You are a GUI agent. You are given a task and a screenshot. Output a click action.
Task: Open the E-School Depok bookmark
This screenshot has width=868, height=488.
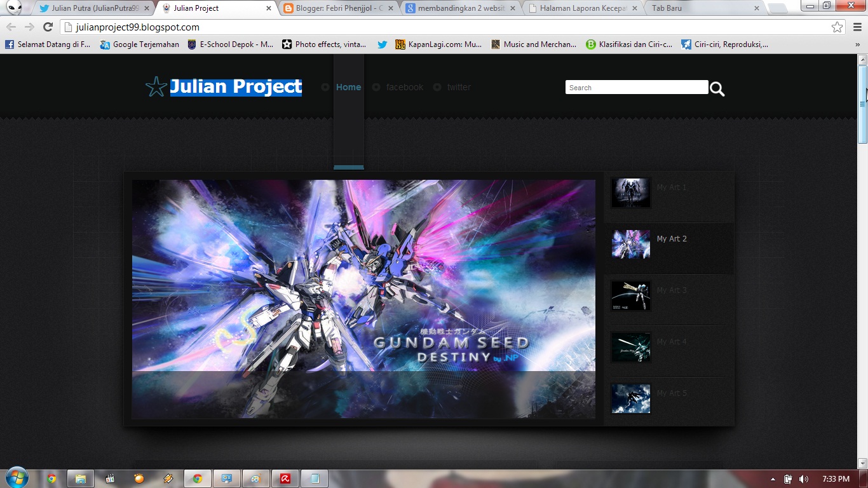230,44
